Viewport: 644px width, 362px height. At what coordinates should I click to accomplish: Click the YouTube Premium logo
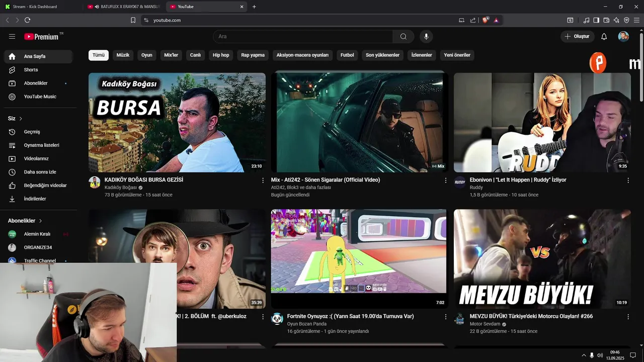click(x=41, y=37)
